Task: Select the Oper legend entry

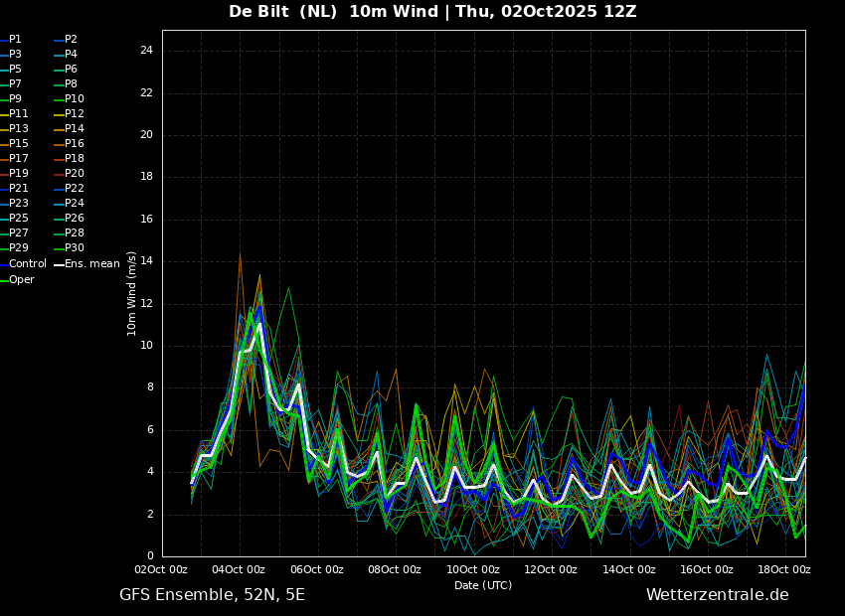Action: (x=22, y=280)
